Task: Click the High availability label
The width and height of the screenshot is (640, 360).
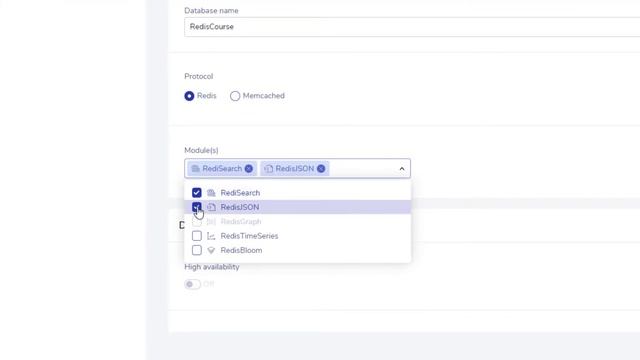Action: [212, 267]
